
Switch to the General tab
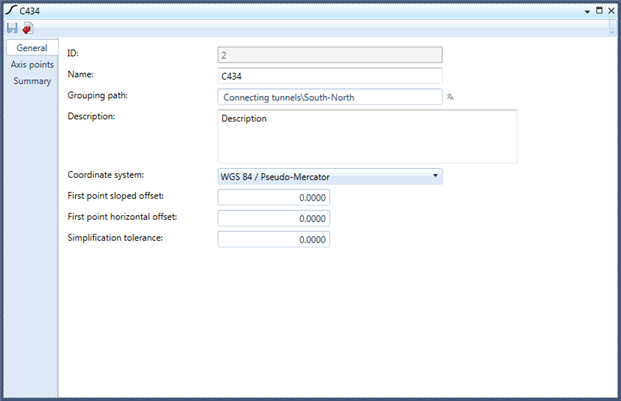click(x=32, y=49)
